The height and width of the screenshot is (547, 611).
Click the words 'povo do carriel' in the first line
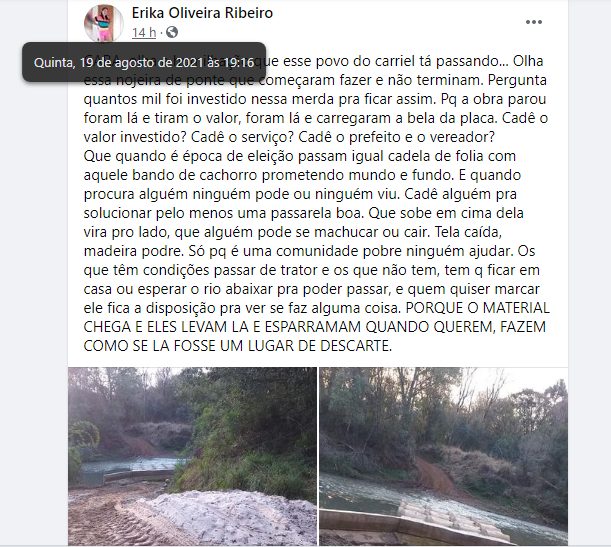[x=365, y=61]
